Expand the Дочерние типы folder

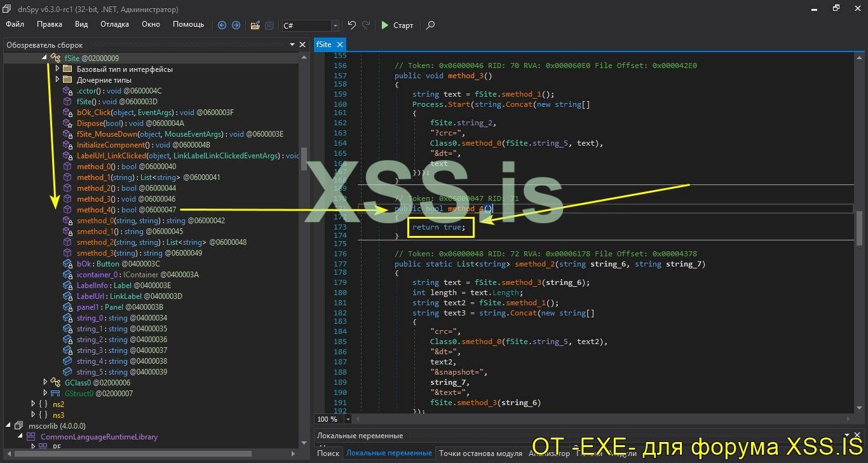(x=58, y=79)
